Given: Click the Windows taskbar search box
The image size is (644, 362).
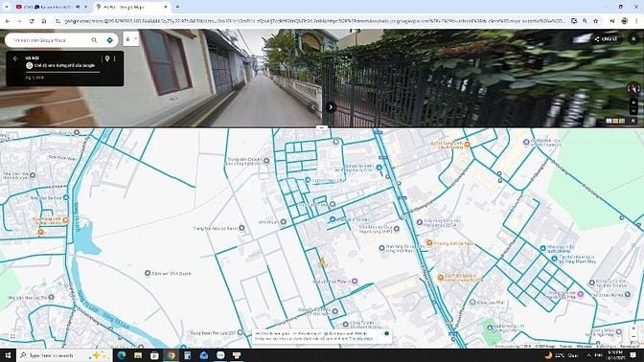Looking at the screenshot, I should pos(64,355).
